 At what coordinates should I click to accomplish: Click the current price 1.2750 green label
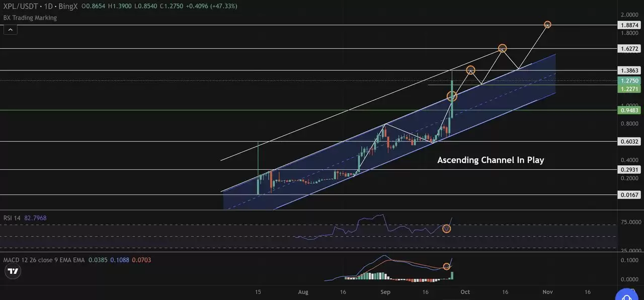point(629,81)
